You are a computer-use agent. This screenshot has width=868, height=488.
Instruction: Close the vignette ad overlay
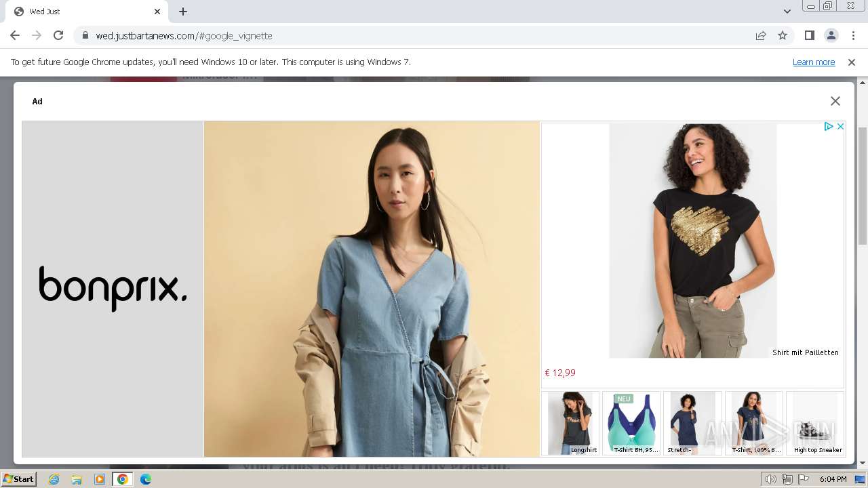[x=835, y=101]
